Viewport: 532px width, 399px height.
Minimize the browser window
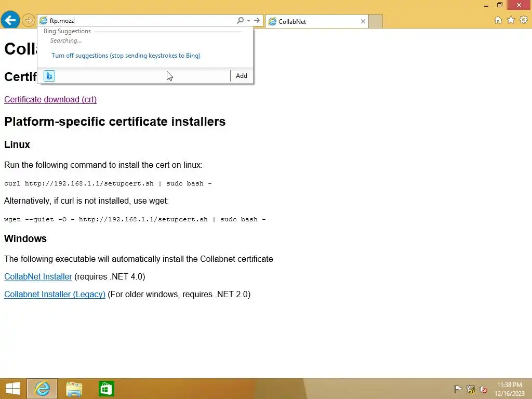tap(486, 5)
